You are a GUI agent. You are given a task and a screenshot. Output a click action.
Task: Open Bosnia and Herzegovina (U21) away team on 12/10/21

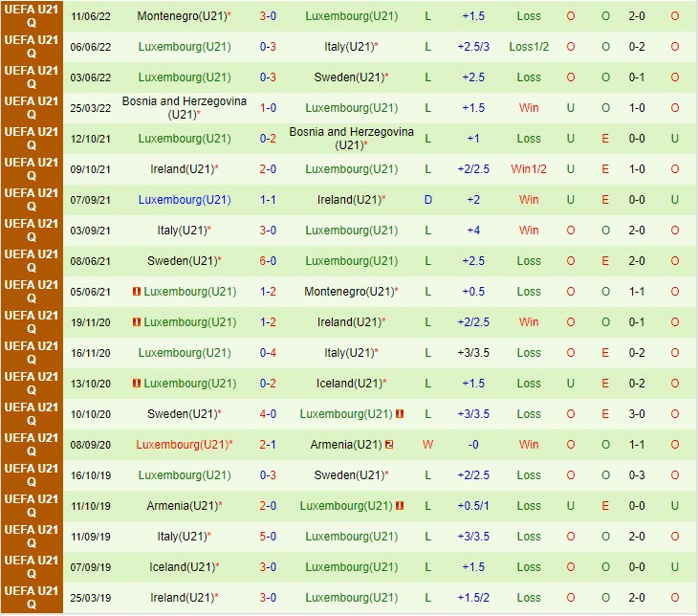[x=351, y=139]
